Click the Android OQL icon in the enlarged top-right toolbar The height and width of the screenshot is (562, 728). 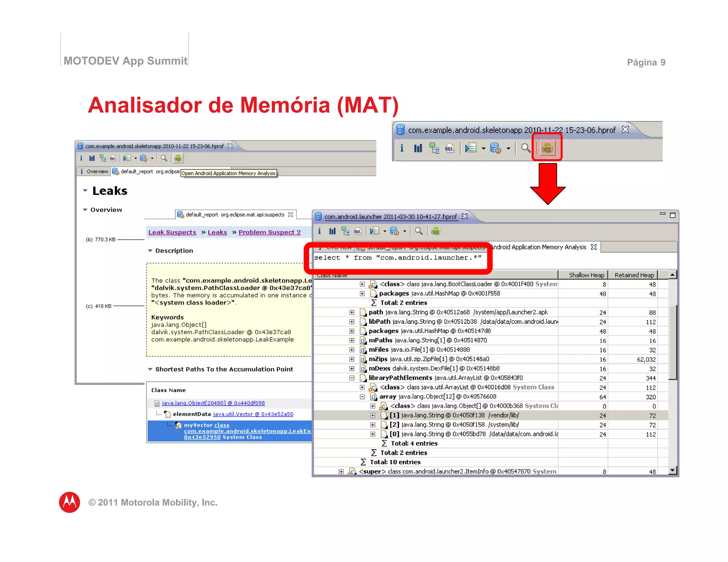pyautogui.click(x=547, y=148)
